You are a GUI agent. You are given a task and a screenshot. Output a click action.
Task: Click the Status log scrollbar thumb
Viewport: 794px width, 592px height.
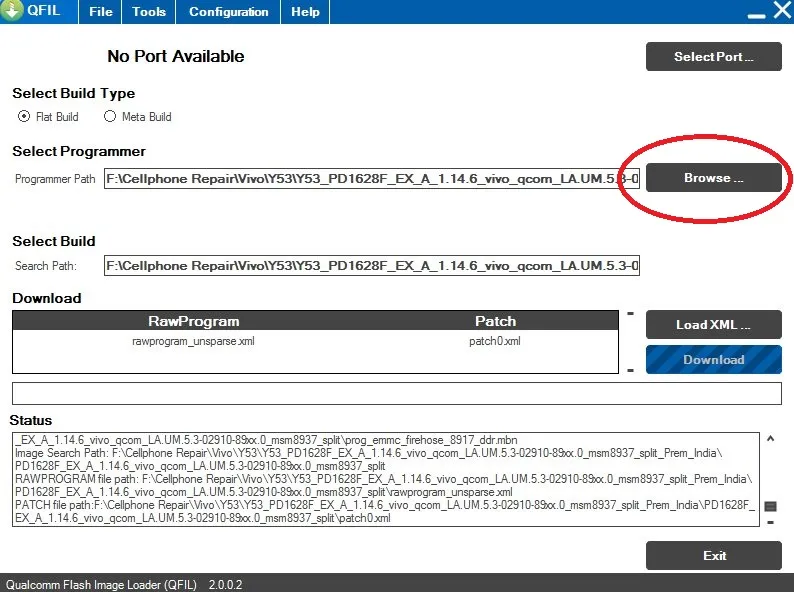pyautogui.click(x=770, y=506)
